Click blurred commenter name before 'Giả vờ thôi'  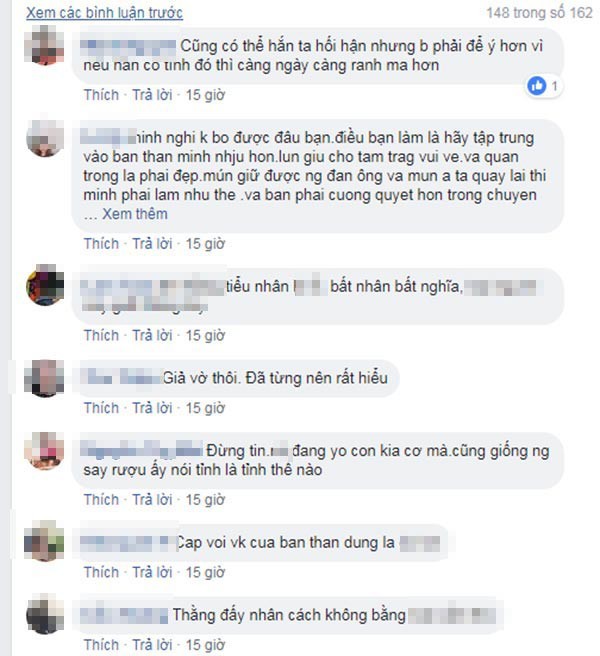point(121,377)
